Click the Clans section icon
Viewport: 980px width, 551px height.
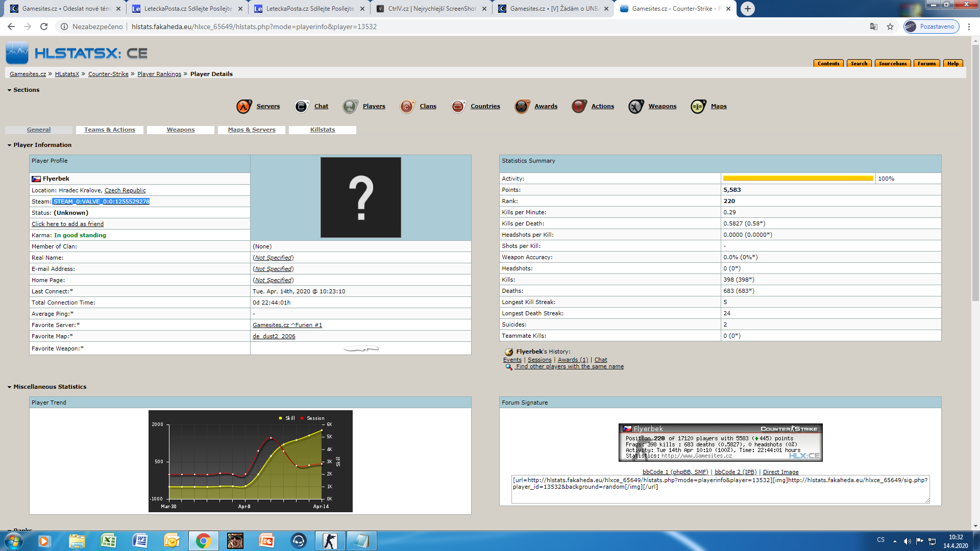coord(407,106)
